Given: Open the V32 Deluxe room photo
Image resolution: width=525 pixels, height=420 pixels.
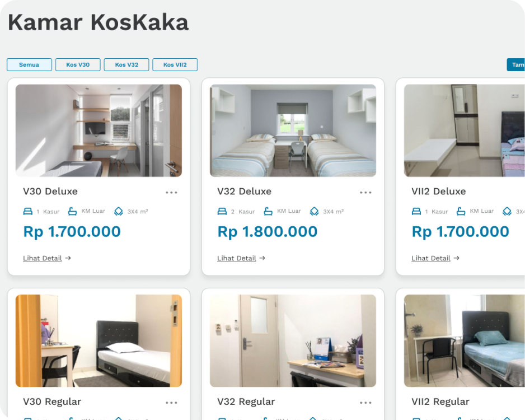Looking at the screenshot, I should [293, 130].
